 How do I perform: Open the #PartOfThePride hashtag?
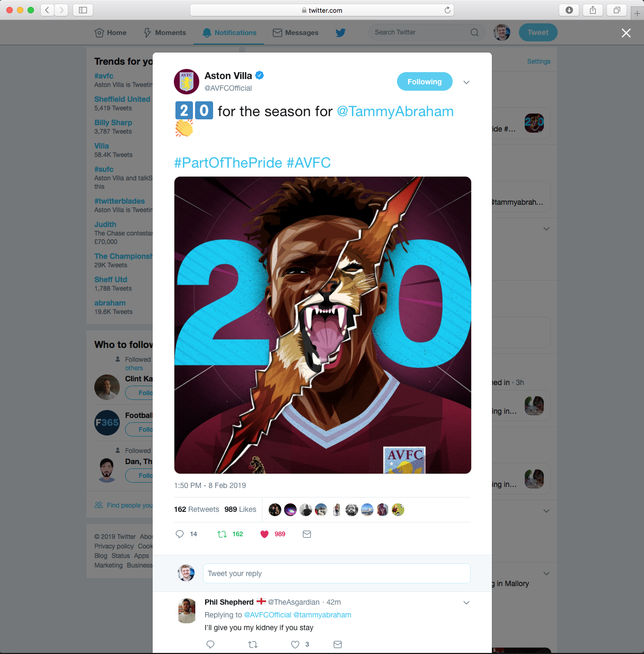click(x=228, y=162)
